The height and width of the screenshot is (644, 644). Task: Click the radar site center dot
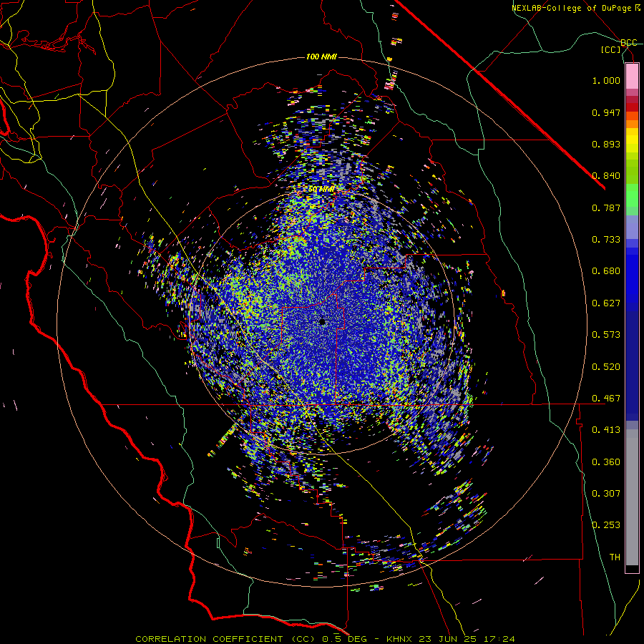[x=323, y=322]
